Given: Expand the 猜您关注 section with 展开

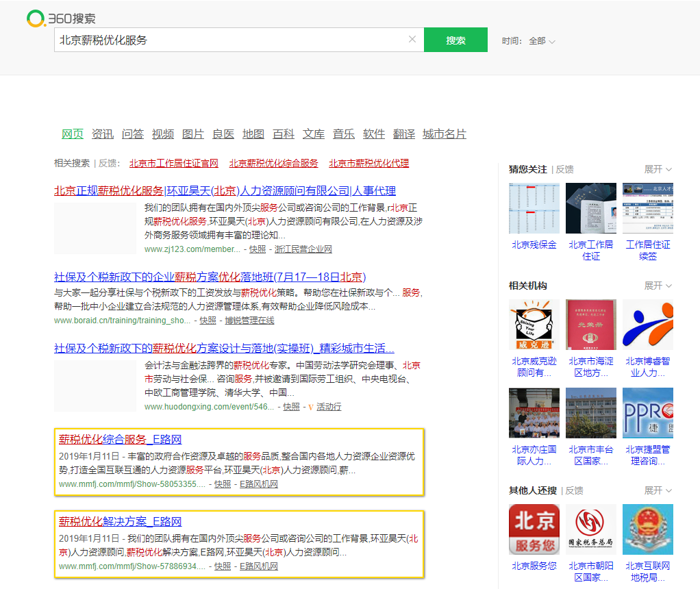Looking at the screenshot, I should pyautogui.click(x=658, y=169).
